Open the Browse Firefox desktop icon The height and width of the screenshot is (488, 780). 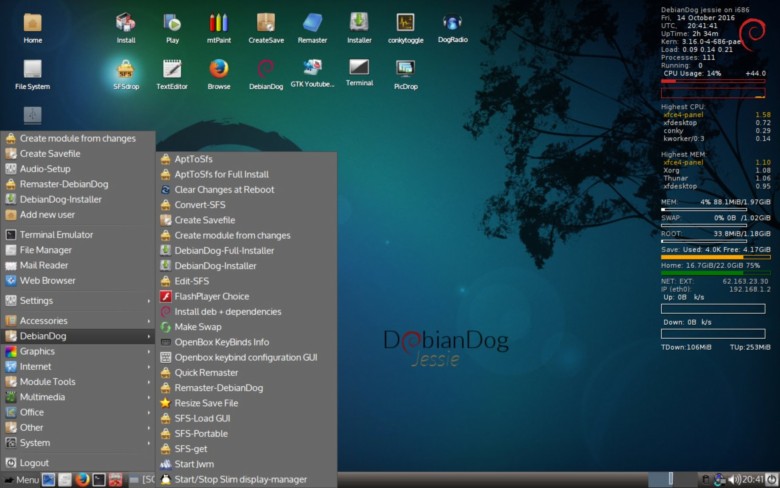(x=219, y=75)
